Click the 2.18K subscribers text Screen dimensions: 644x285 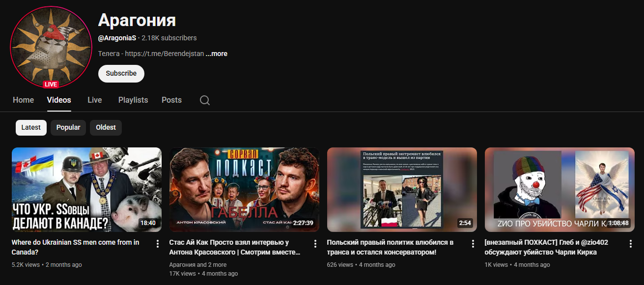click(169, 38)
